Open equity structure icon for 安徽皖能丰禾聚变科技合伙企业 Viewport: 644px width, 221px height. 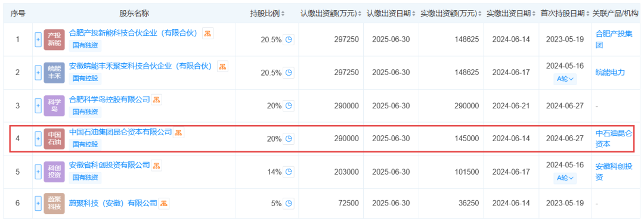(222, 67)
